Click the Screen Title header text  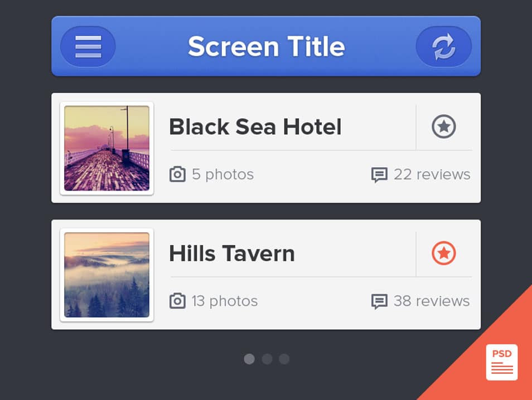coord(266,46)
